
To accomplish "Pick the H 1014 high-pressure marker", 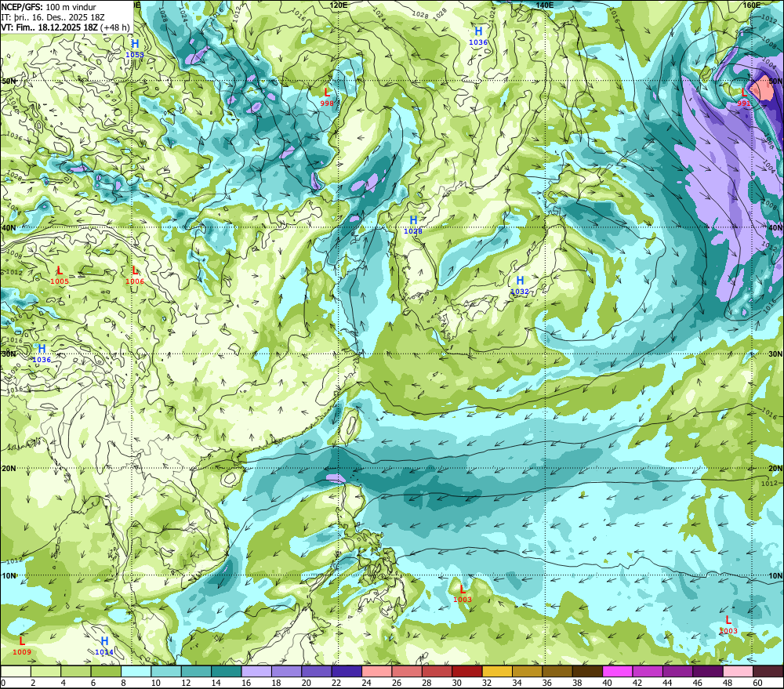I will (x=104, y=646).
